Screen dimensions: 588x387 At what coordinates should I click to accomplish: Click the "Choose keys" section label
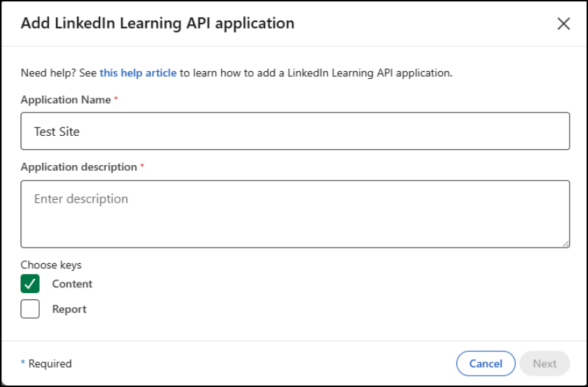[51, 265]
